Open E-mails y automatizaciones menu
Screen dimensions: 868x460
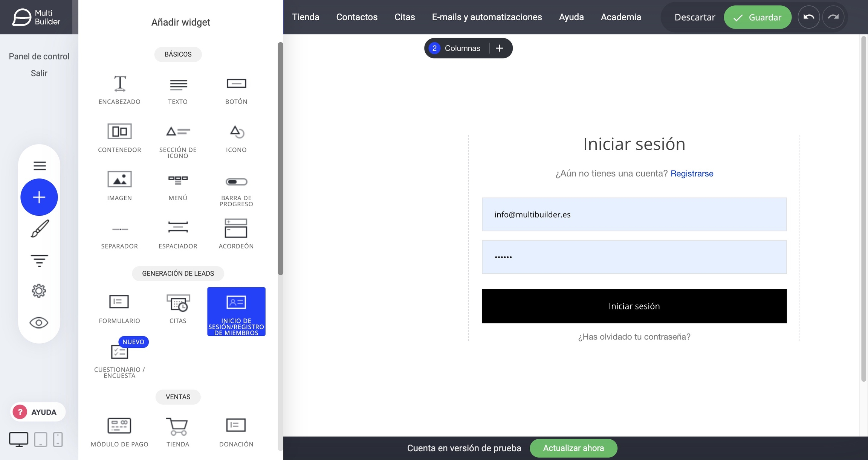(487, 17)
